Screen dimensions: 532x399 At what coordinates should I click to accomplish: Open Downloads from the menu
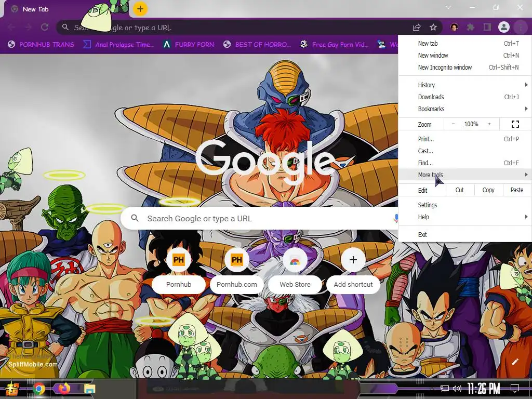[x=465, y=97]
